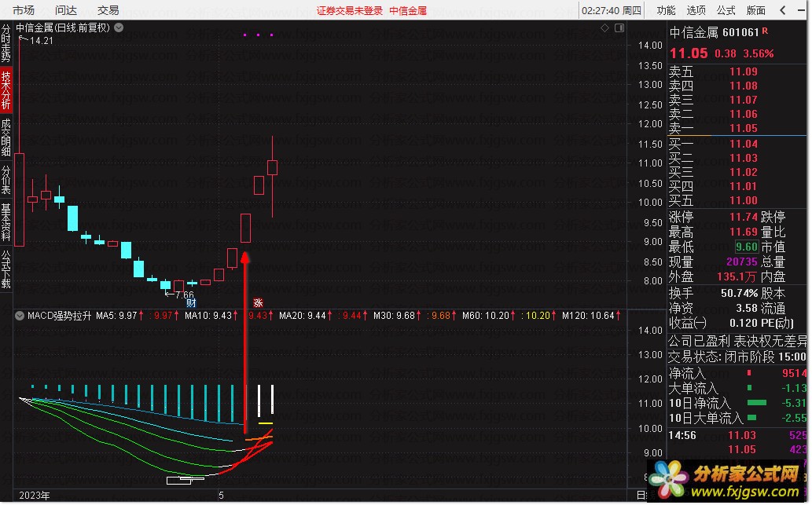Switch to the 分价表 side tab
The image size is (812, 505).
coord(6,180)
